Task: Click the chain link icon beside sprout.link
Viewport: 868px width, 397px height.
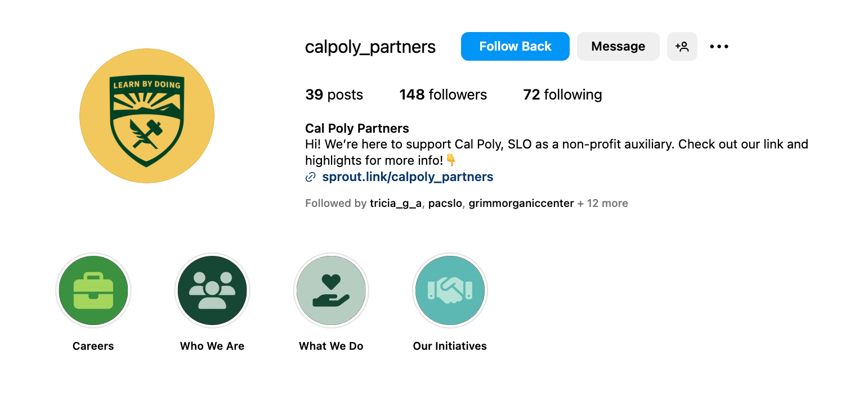Action: coord(310,177)
